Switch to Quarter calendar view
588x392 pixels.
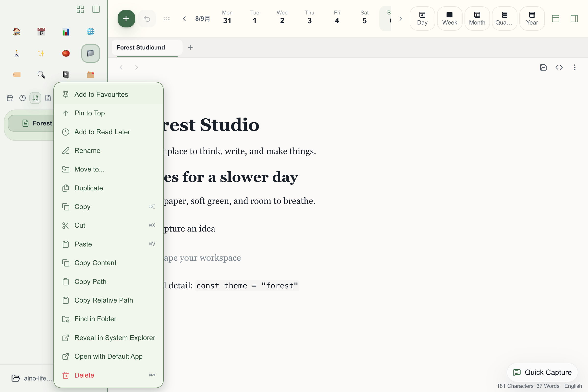pos(504,19)
